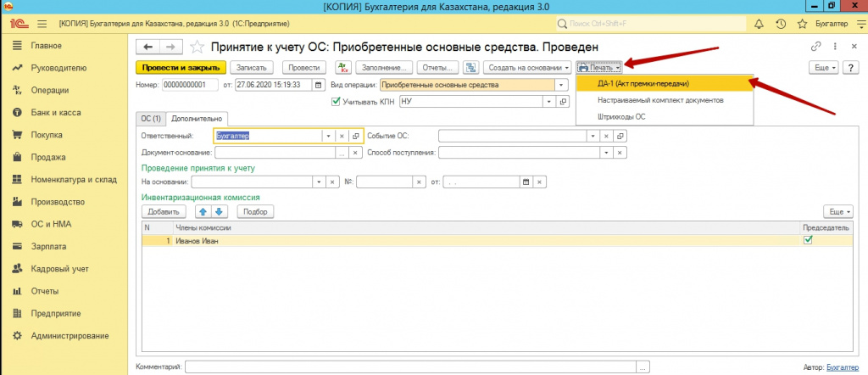
Task: Open favorites star in top bar
Action: (x=802, y=24)
